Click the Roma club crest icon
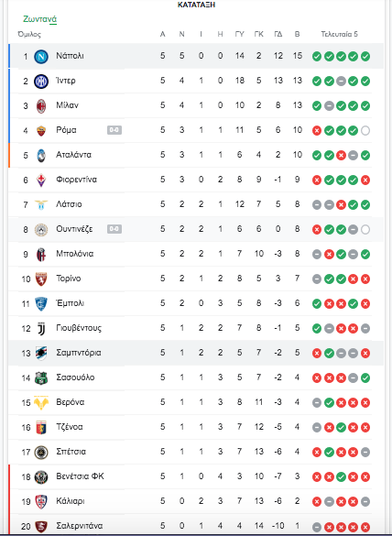This screenshot has height=536, width=392. 41,130
